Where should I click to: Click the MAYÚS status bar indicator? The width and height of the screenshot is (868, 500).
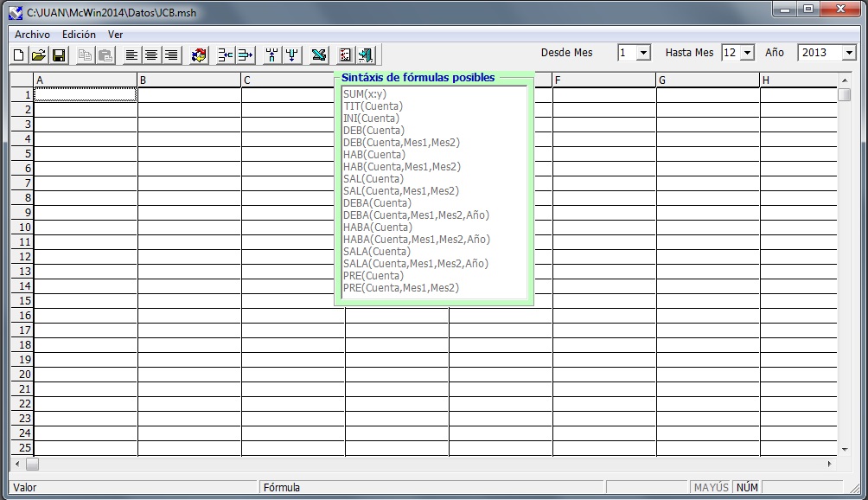point(711,487)
